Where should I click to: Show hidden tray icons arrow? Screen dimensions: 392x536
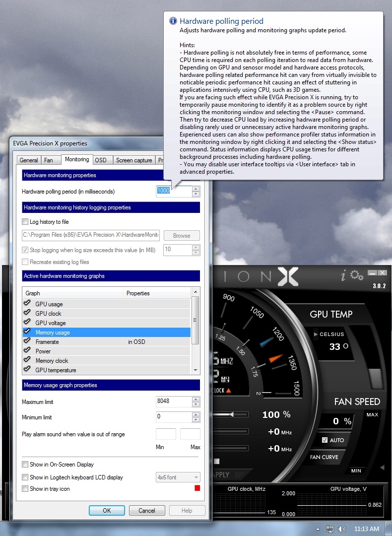click(318, 529)
